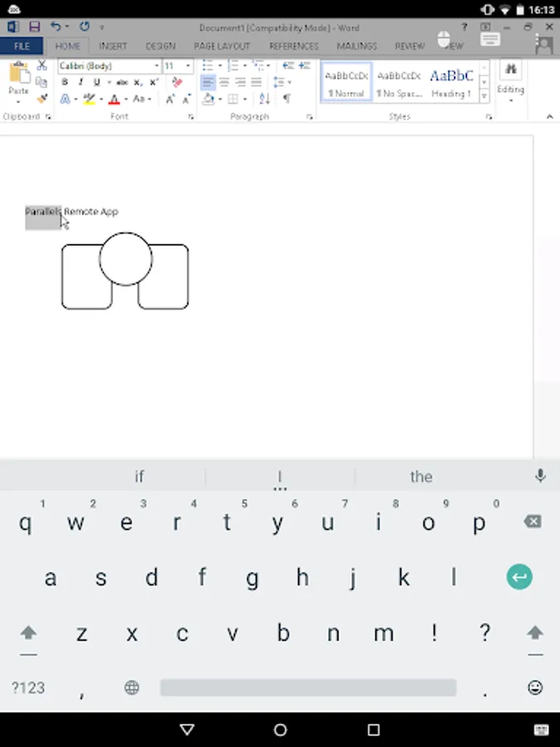Viewport: 560px width, 747px height.
Task: Click the Cut scissors icon
Action: pyautogui.click(x=42, y=66)
